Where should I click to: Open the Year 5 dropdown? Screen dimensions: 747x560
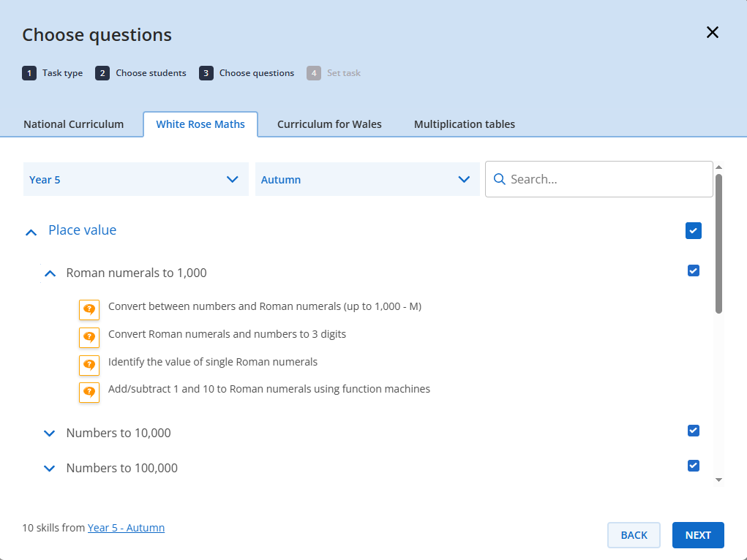(x=135, y=180)
